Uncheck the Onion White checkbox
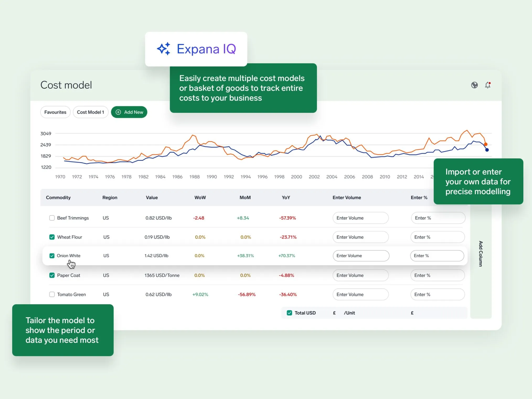Screen dimensions: 532x399 pos(52,256)
